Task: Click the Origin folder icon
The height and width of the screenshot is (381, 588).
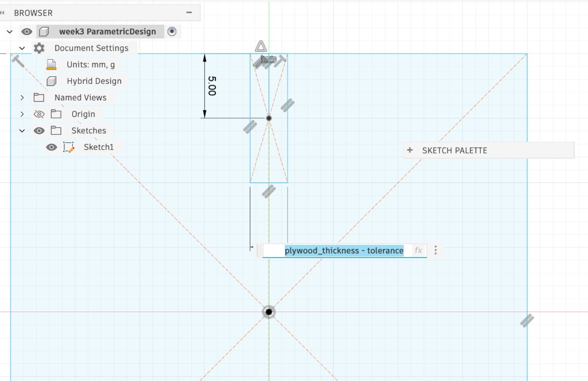Action: pos(56,114)
